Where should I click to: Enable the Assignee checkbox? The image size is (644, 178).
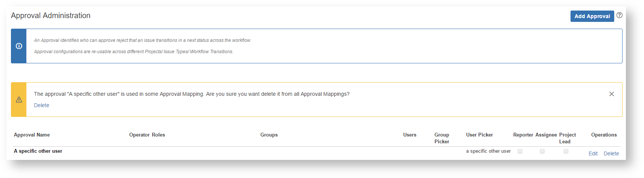coord(542,151)
